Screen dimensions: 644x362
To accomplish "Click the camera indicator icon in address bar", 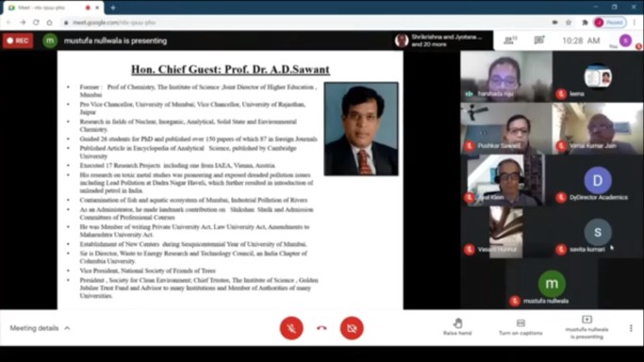I will (x=554, y=23).
